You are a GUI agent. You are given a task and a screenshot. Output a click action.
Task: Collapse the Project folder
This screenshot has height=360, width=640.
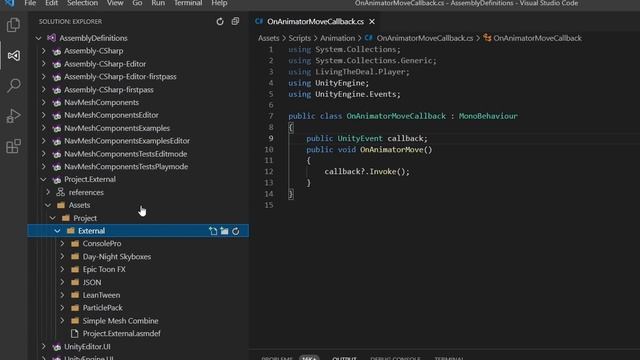coord(53,218)
